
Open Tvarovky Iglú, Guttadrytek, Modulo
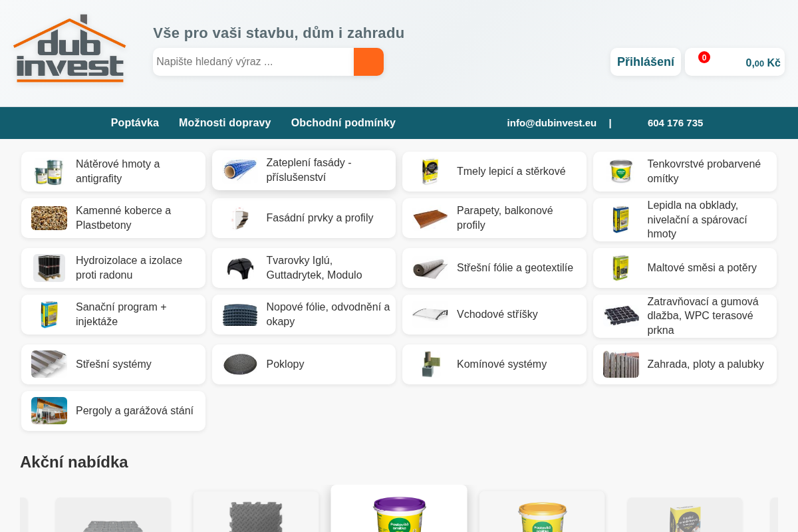click(304, 268)
